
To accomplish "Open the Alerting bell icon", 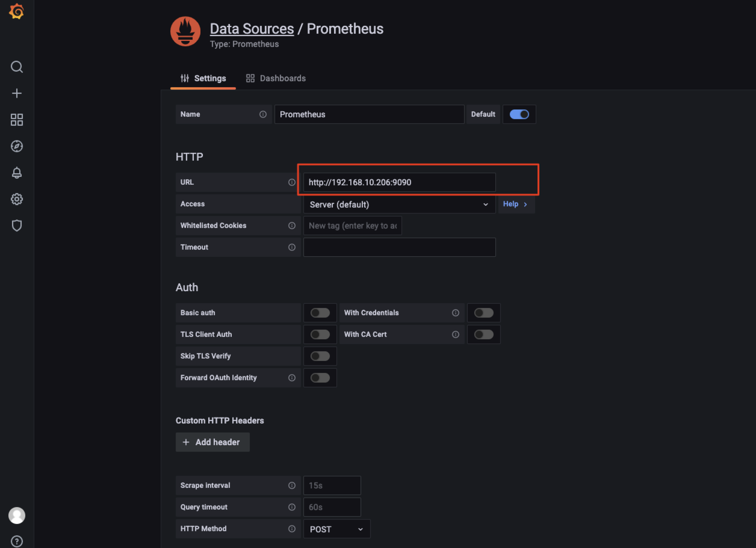I will (17, 173).
